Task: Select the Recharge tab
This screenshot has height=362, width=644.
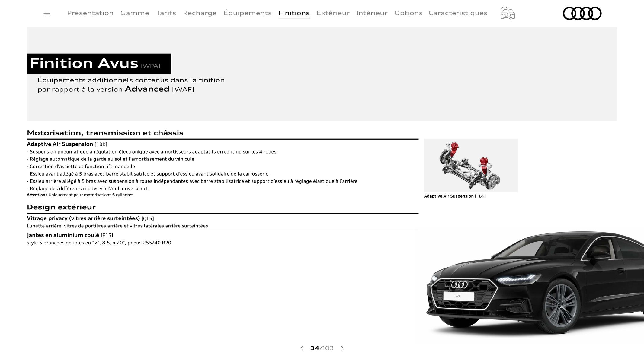Action: pyautogui.click(x=200, y=13)
